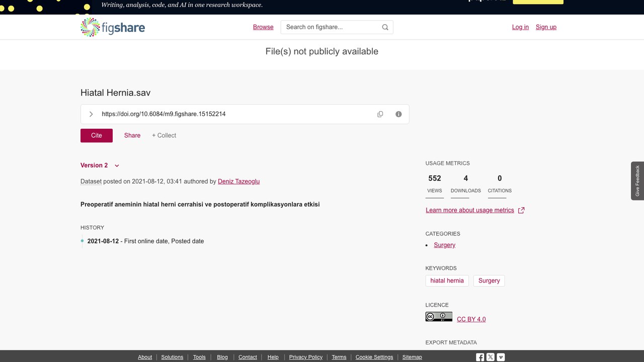Open the Help footer link

tap(273, 357)
